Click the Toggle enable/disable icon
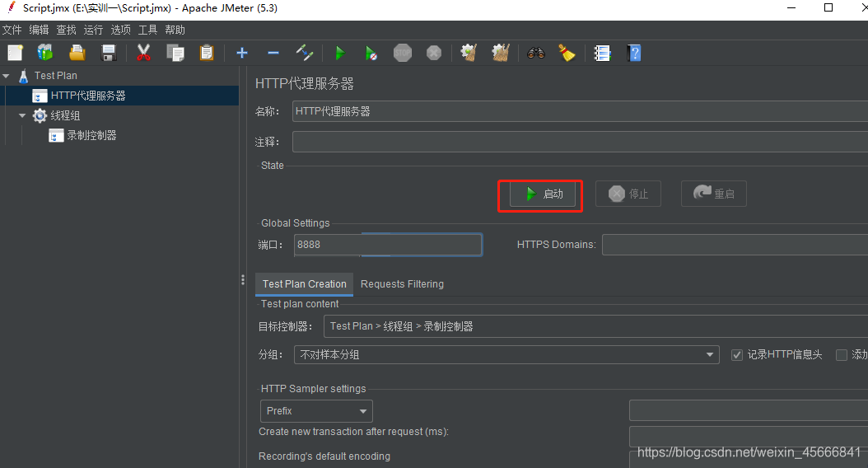This screenshot has height=468, width=868. pos(305,54)
